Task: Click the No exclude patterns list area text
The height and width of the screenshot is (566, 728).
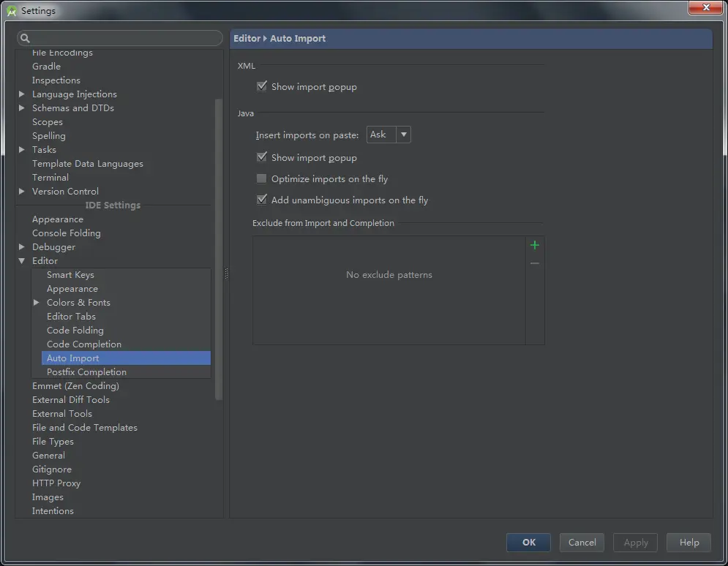Action: (389, 275)
